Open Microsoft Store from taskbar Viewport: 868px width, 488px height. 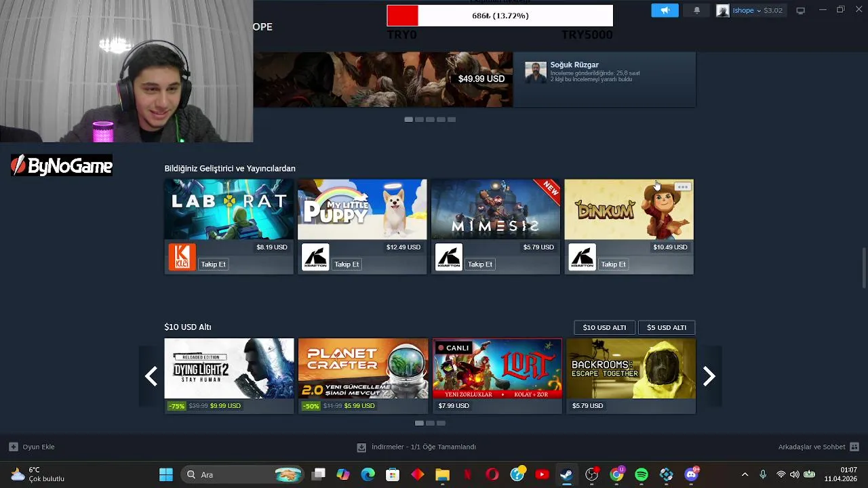click(393, 474)
